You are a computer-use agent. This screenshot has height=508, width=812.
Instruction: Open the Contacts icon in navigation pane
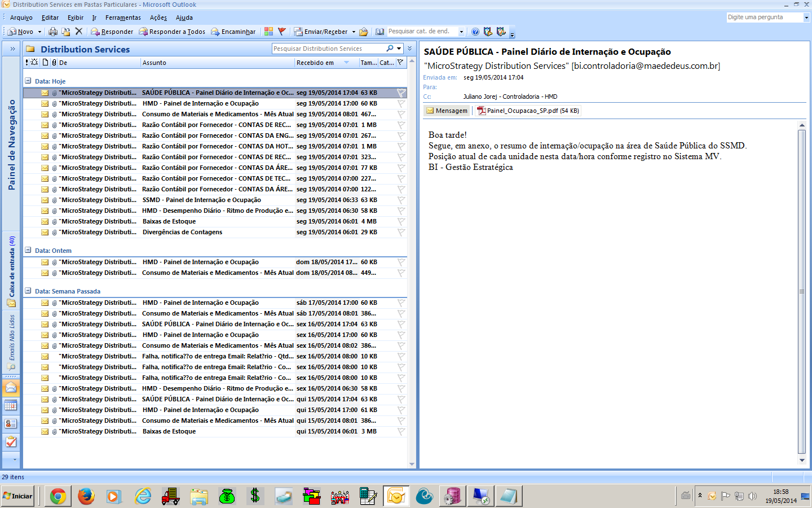[11, 423]
